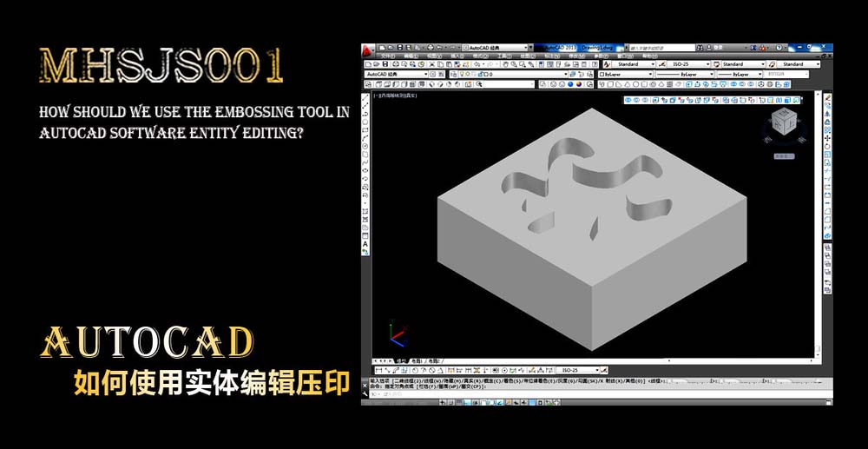Viewport: 868px width, 449px height.
Task: Select Sphere tool in Modeling toolbar
Action: 635,84
